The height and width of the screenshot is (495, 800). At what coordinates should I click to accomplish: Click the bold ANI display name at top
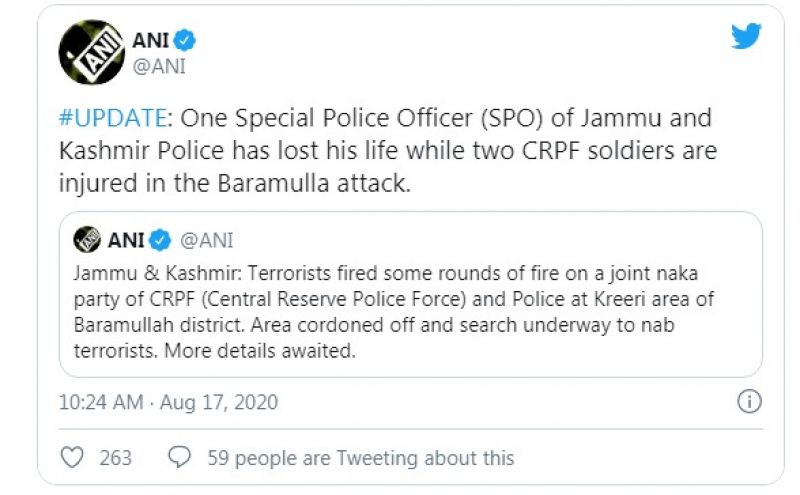point(150,41)
